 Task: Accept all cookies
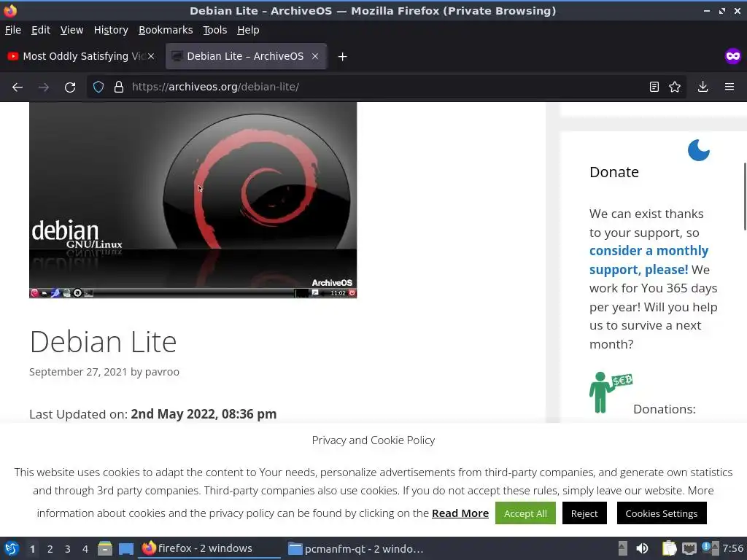(525, 513)
